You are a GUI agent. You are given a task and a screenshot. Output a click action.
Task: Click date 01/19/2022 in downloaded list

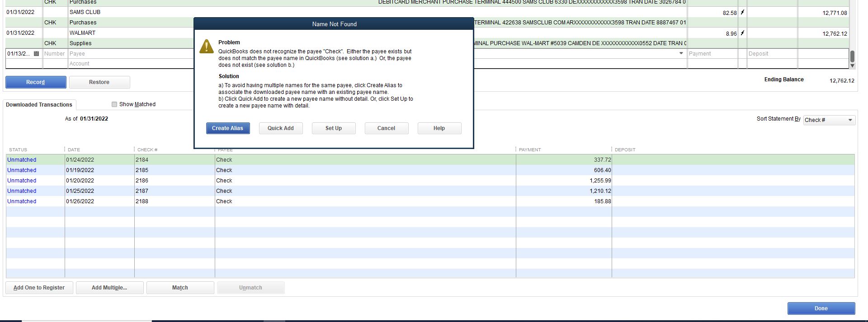tap(80, 170)
